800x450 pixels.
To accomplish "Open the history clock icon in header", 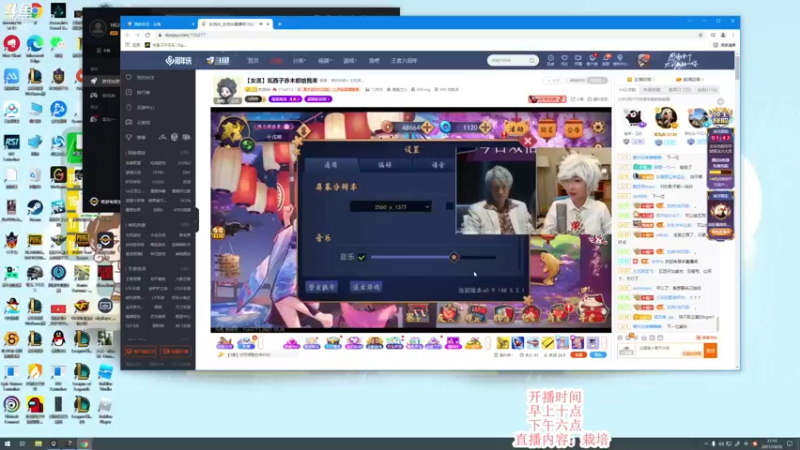I will [551, 58].
